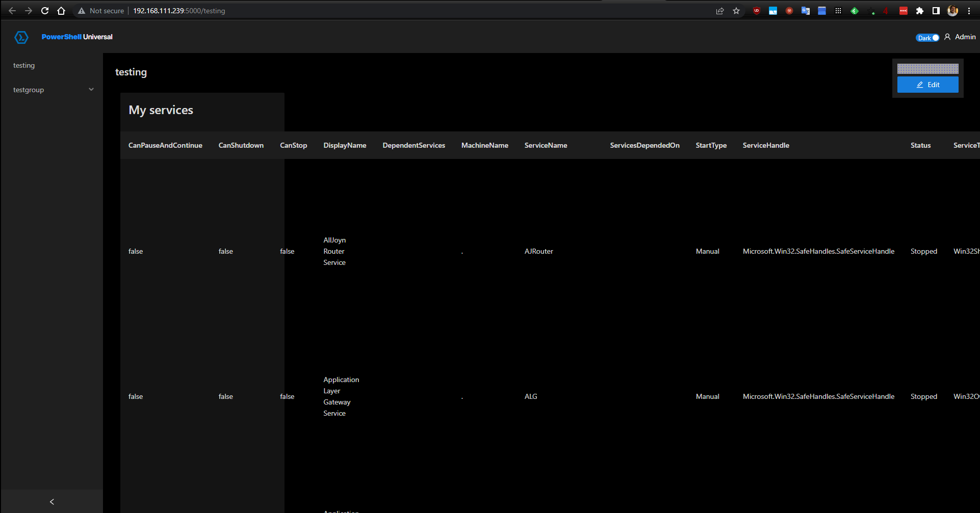The width and height of the screenshot is (980, 513).
Task: Toggle the browser side panel icon
Action: click(936, 11)
